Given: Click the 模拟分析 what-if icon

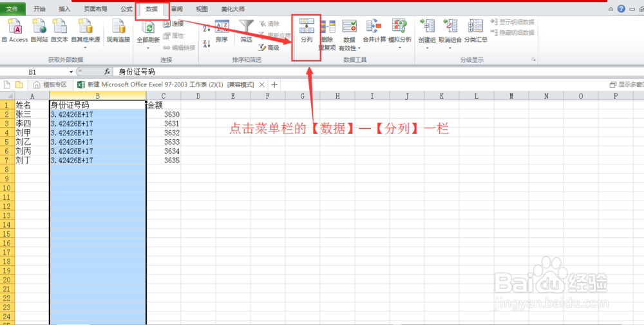Looking at the screenshot, I should coord(400,27).
